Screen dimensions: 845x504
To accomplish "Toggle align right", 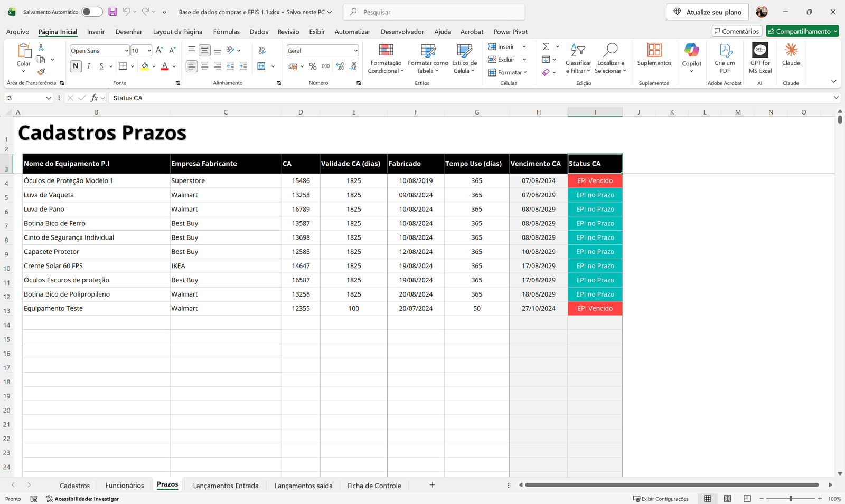I will (x=217, y=66).
